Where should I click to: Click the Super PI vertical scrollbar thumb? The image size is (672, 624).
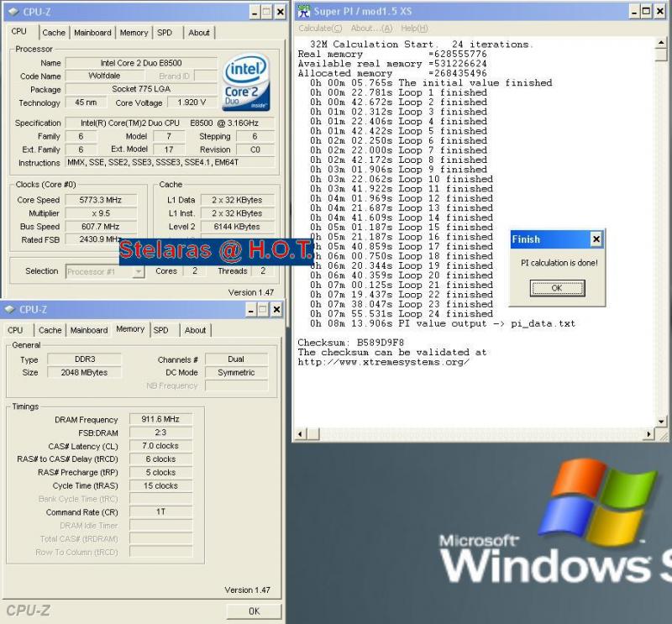coord(661,55)
